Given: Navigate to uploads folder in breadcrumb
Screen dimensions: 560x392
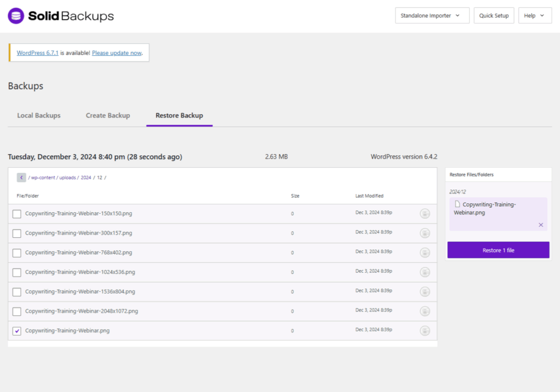Looking at the screenshot, I should click(68, 178).
